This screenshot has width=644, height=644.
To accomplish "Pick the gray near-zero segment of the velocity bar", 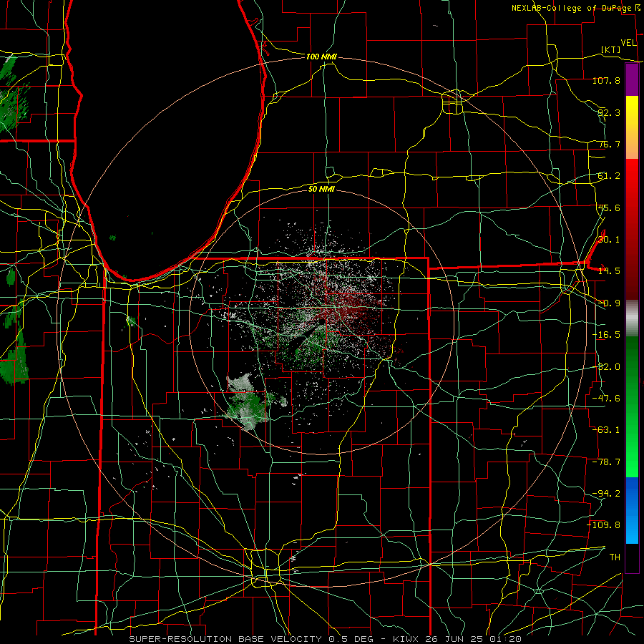I will (x=632, y=318).
